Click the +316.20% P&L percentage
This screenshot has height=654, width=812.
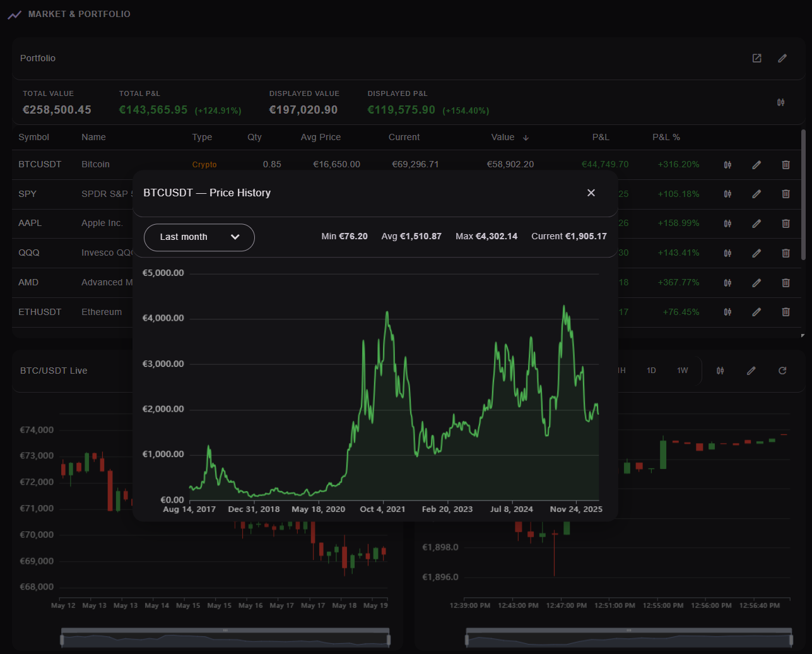tap(678, 164)
